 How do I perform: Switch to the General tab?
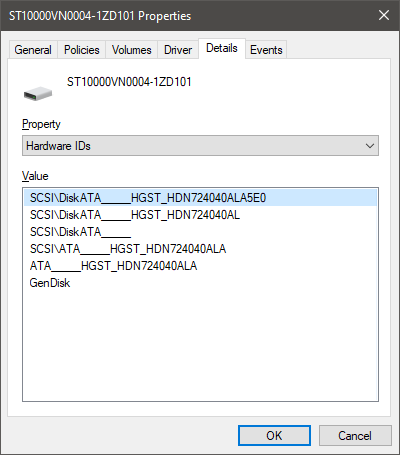[33, 50]
